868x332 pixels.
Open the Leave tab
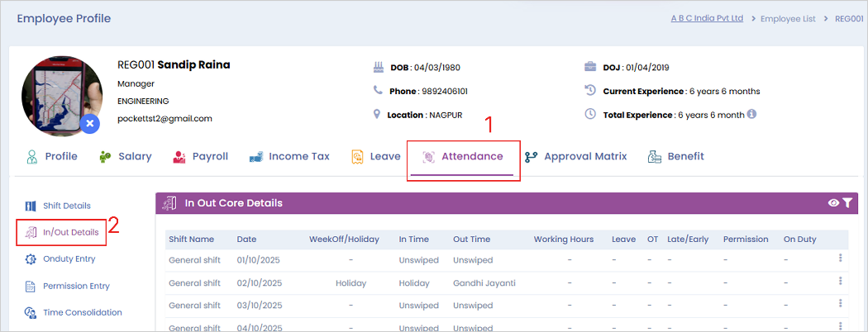tap(376, 156)
